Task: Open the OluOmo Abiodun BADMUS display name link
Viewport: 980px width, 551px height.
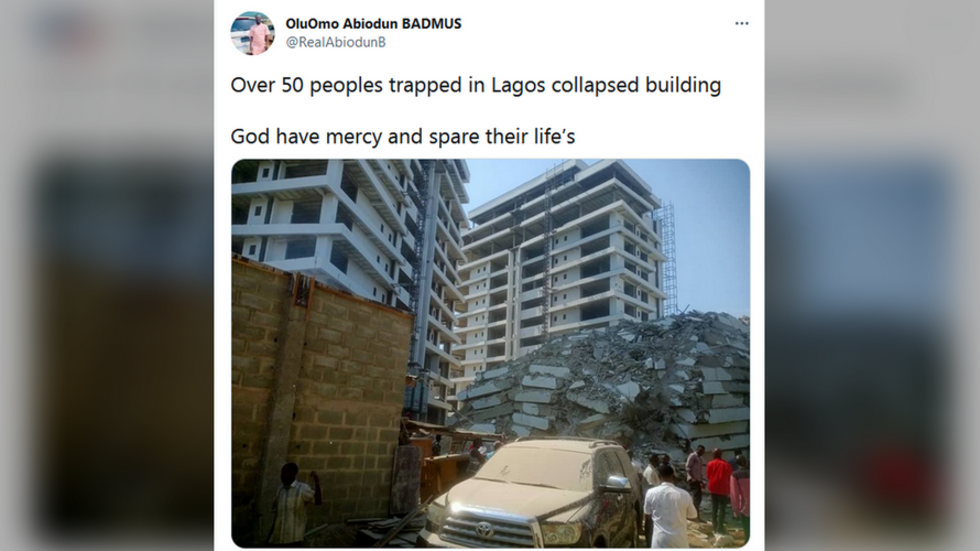Action: pyautogui.click(x=373, y=24)
